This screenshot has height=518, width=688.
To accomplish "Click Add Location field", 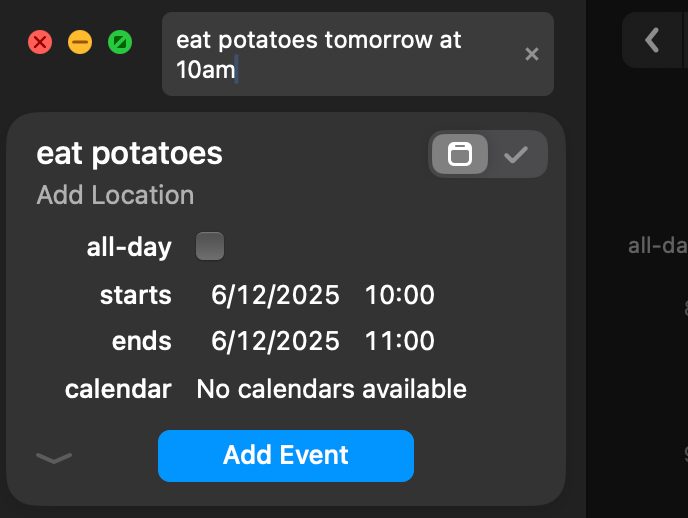I will (x=115, y=195).
